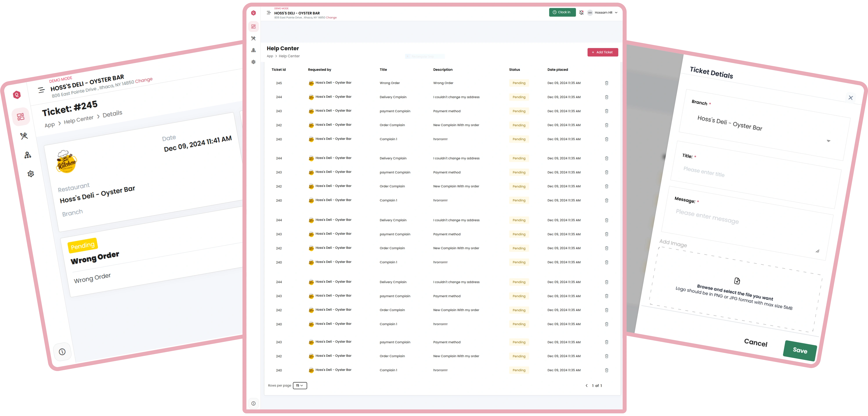Click the Add Ticket button
This screenshot has width=868, height=416.
click(602, 52)
